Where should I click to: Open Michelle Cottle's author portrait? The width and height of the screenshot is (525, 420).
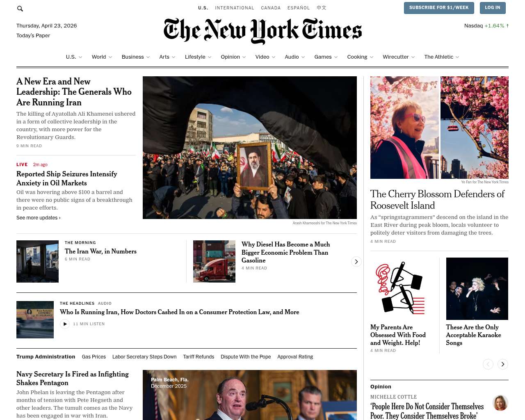click(500, 403)
